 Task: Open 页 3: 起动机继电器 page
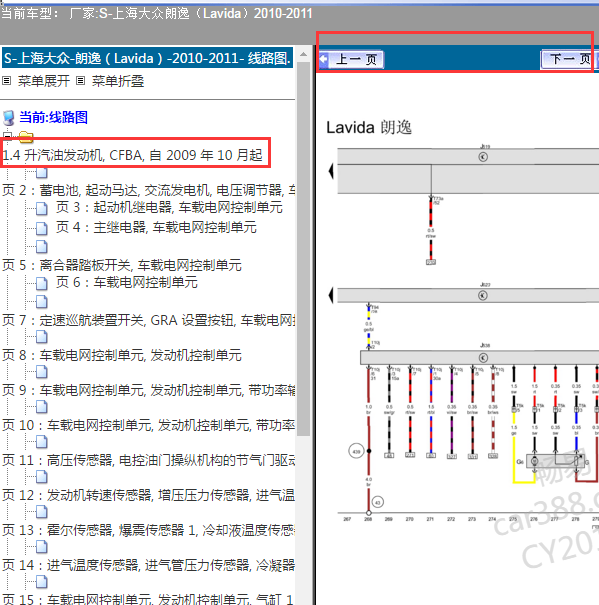pos(169,207)
